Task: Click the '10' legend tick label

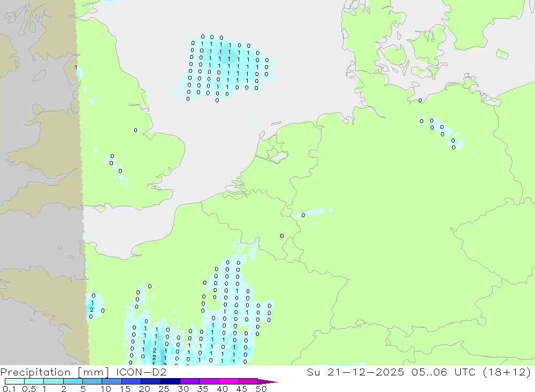Action: [x=106, y=389]
